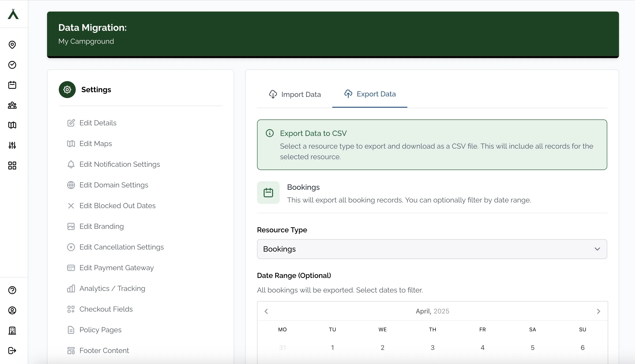
Task: Click the building/property sidebar icon
Action: point(12,330)
